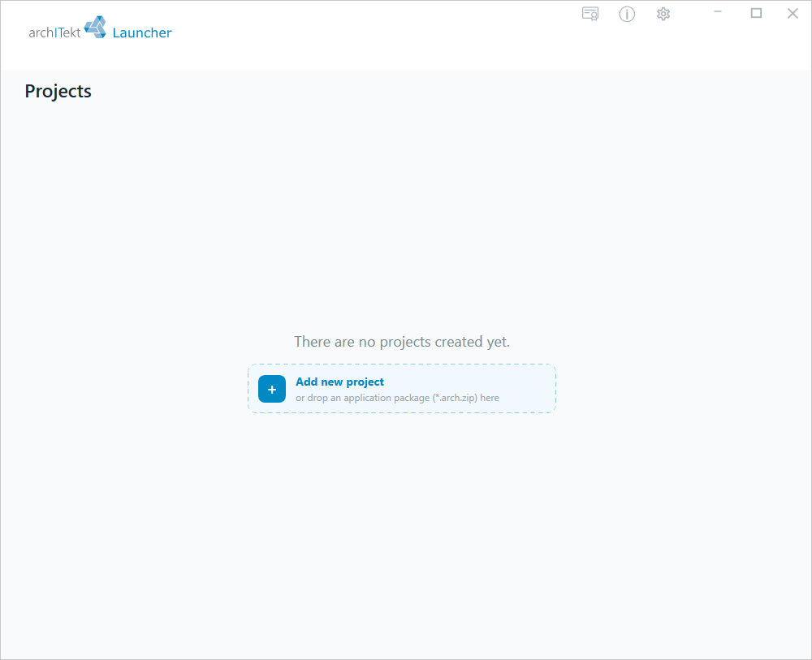Click the "Launcher" title text
This screenshot has width=812, height=660.
pos(142,32)
